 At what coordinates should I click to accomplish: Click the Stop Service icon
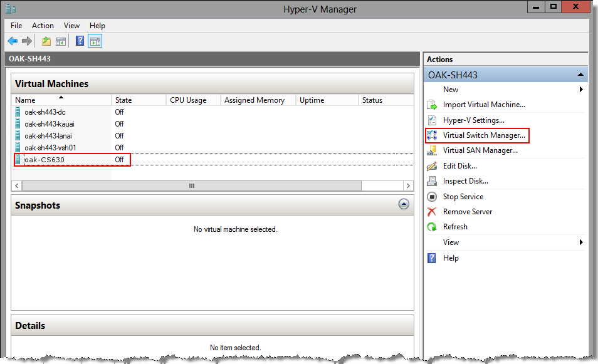[432, 197]
